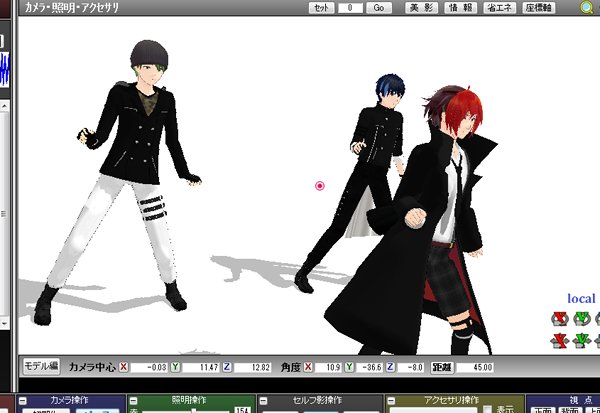Click the lighting value field showing 154
This screenshot has height=413, width=600.
coord(242,410)
